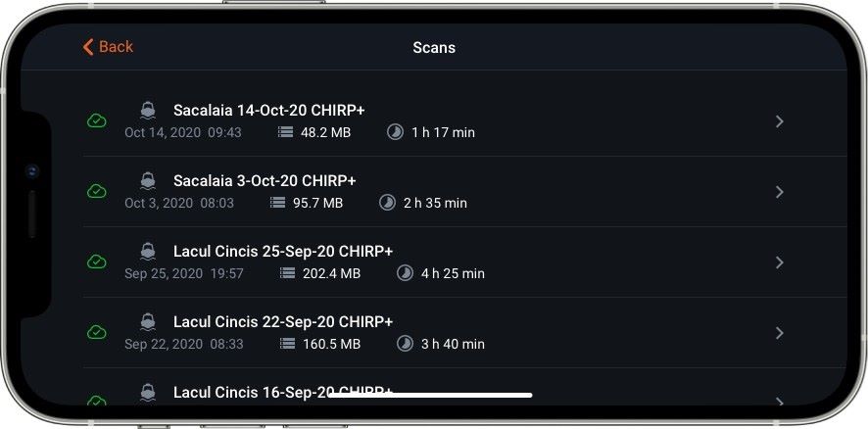Viewport: 868px width, 429px height.
Task: Select the Lacul Cincis 16-Sep-20 scan title
Action: 283,392
